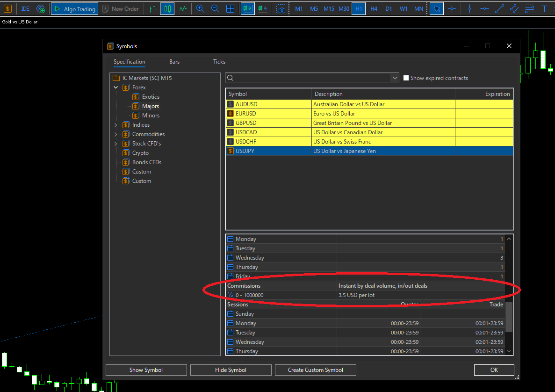Switch to the Bars tab
The height and width of the screenshot is (392, 555).
[x=174, y=62]
